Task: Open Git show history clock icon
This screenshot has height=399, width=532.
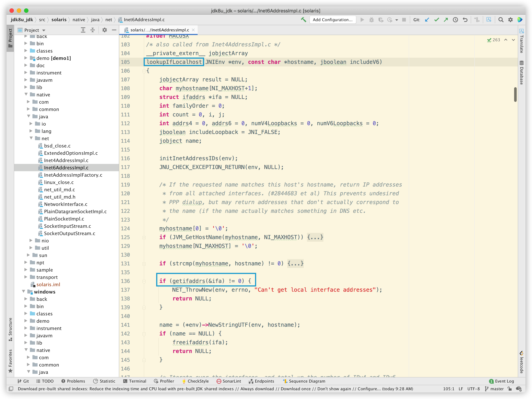Action: (455, 20)
